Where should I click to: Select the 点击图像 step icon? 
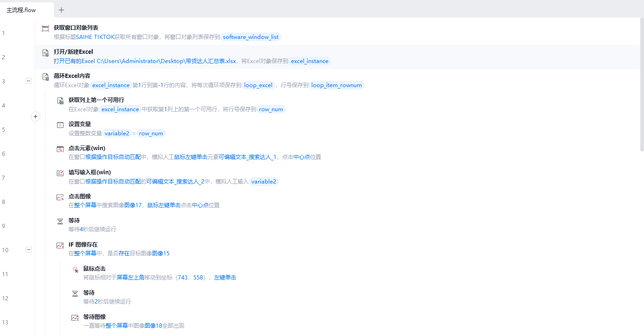tap(60, 197)
